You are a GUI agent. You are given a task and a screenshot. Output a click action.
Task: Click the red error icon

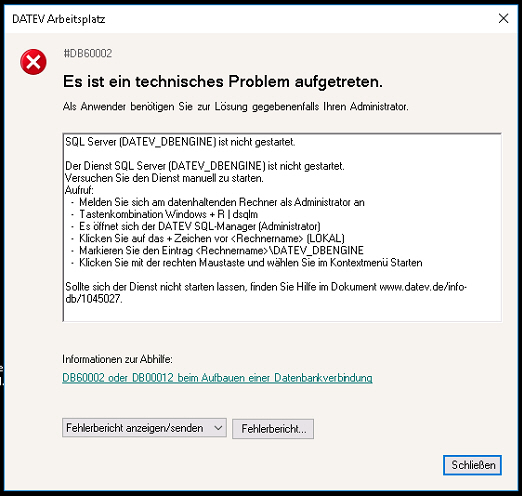(33, 62)
